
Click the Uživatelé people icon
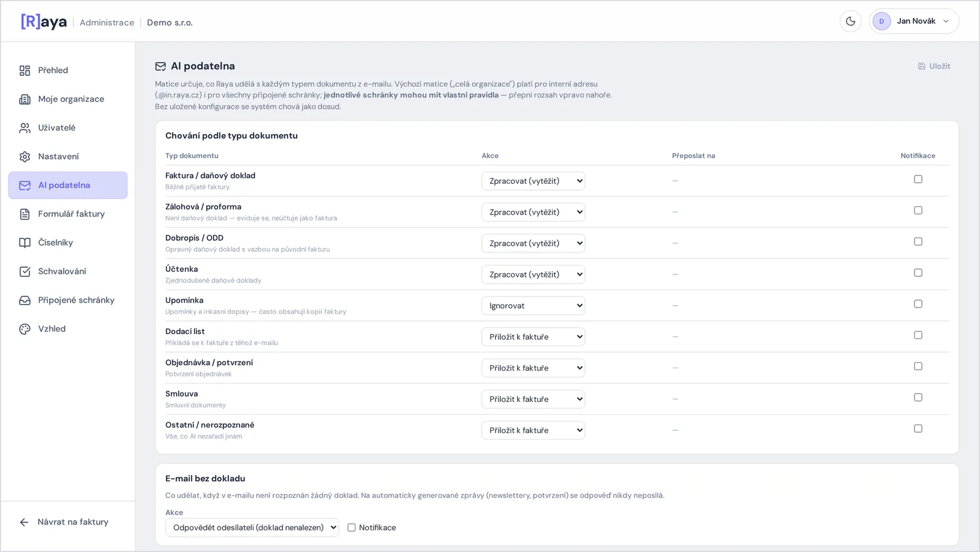click(24, 128)
